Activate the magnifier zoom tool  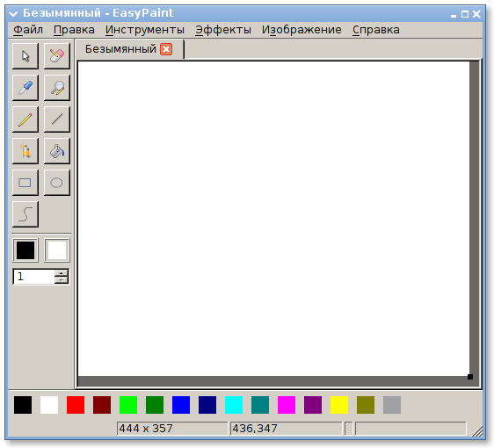point(57,88)
